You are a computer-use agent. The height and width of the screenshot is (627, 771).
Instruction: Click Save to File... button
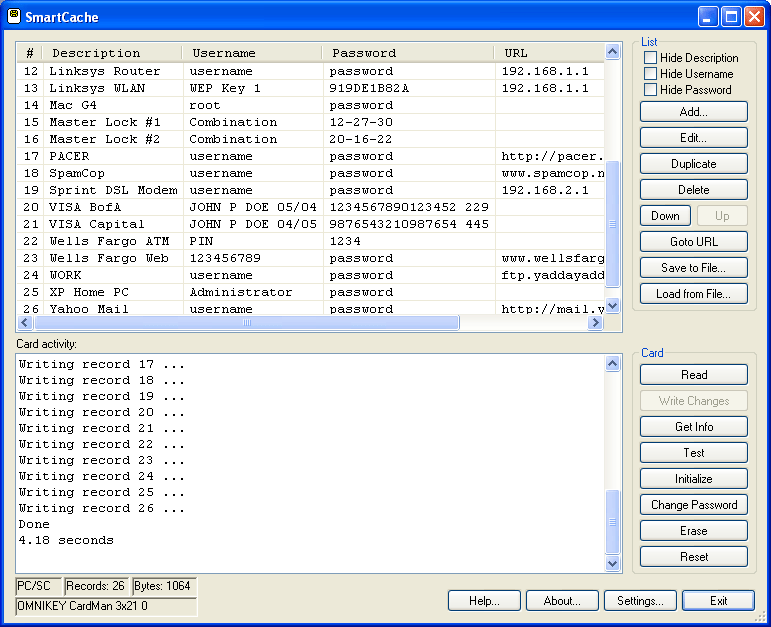pyautogui.click(x=693, y=268)
